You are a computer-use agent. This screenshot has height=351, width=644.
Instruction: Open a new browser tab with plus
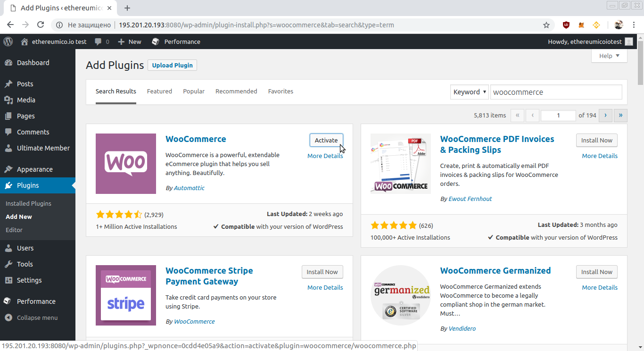[x=127, y=8]
